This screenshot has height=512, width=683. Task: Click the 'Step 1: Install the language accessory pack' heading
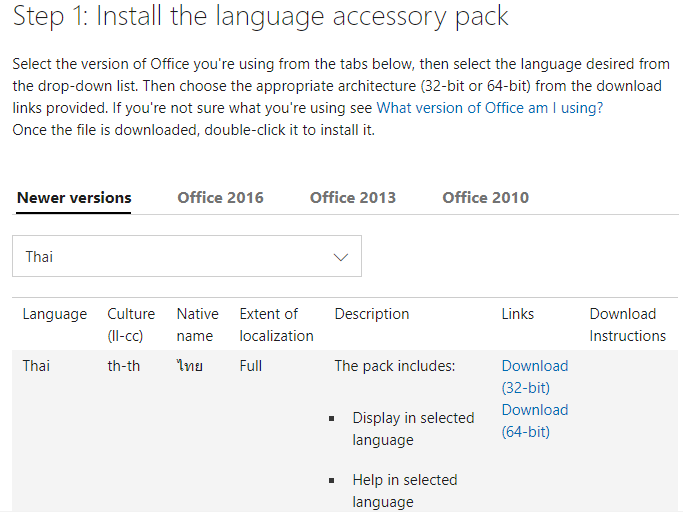pyautogui.click(x=260, y=16)
